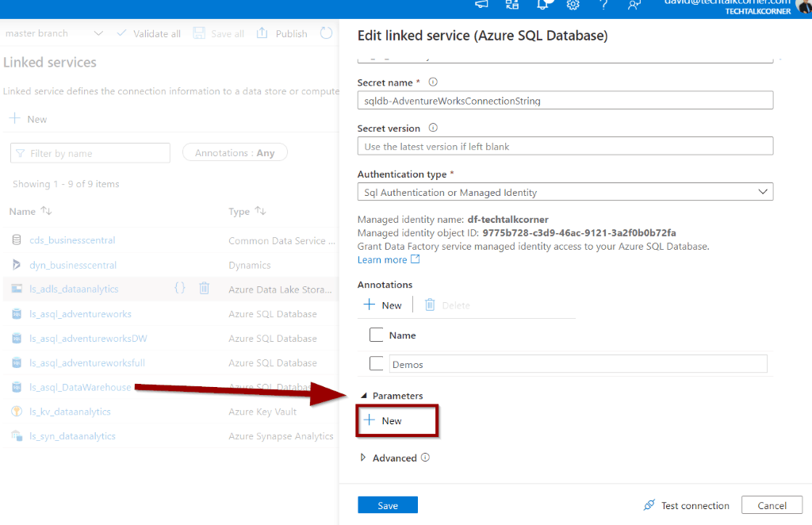Open the directory switcher icon in header
Screen dimensions: 812x525
[511, 5]
